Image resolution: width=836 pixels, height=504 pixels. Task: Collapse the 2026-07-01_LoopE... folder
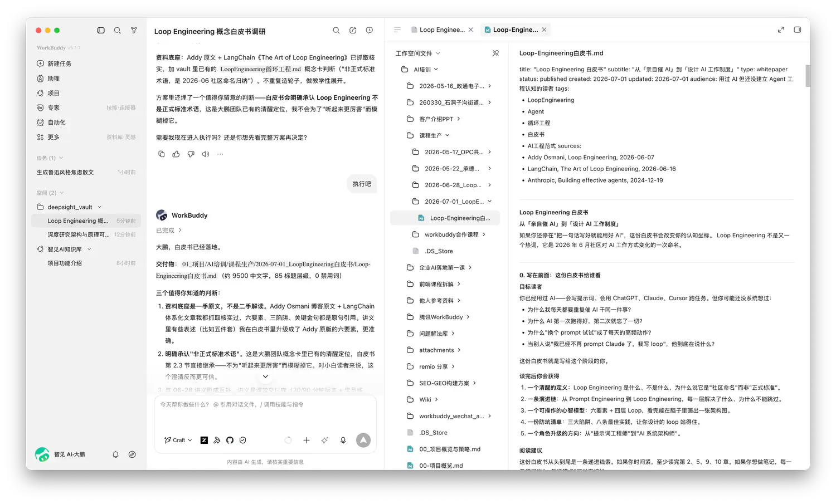click(489, 202)
